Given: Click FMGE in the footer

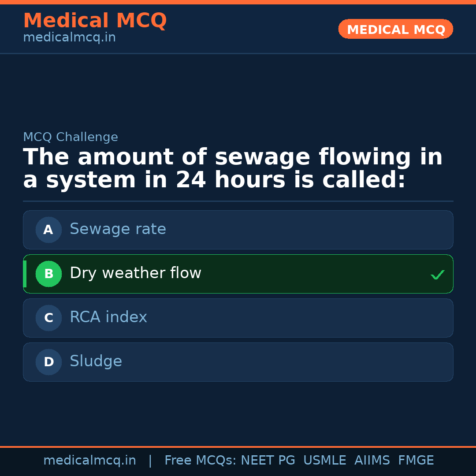Looking at the screenshot, I should click(x=416, y=461).
